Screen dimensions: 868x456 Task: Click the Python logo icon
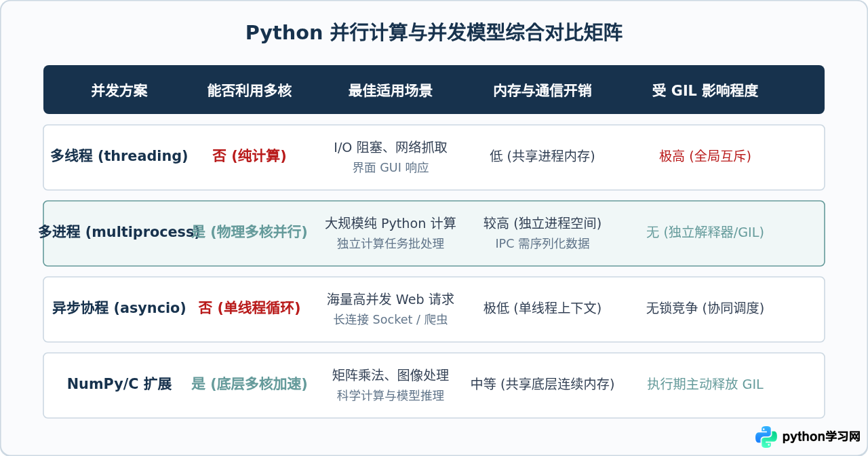(x=766, y=436)
